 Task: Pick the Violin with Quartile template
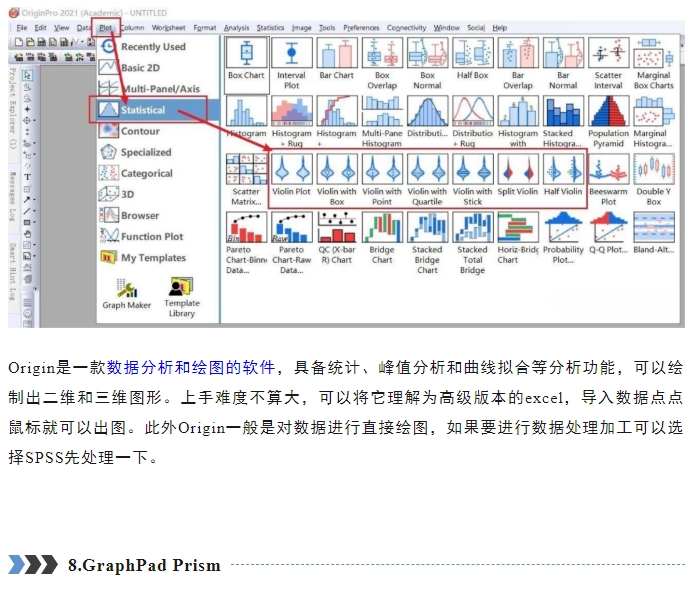pos(427,180)
